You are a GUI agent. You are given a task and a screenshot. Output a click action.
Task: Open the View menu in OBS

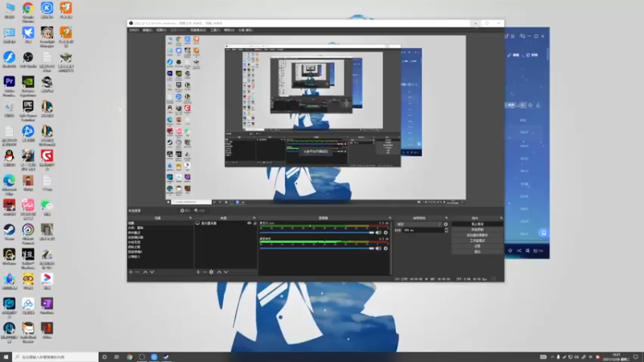point(161,31)
